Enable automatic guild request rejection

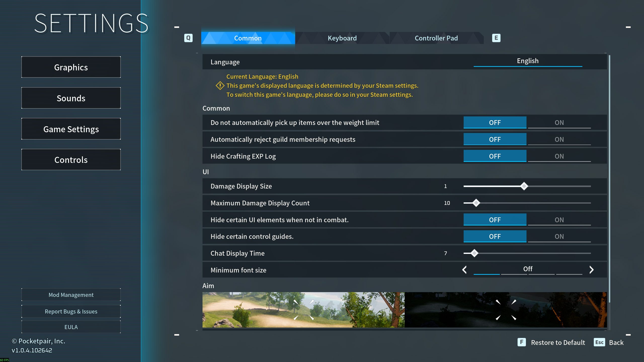(x=559, y=139)
